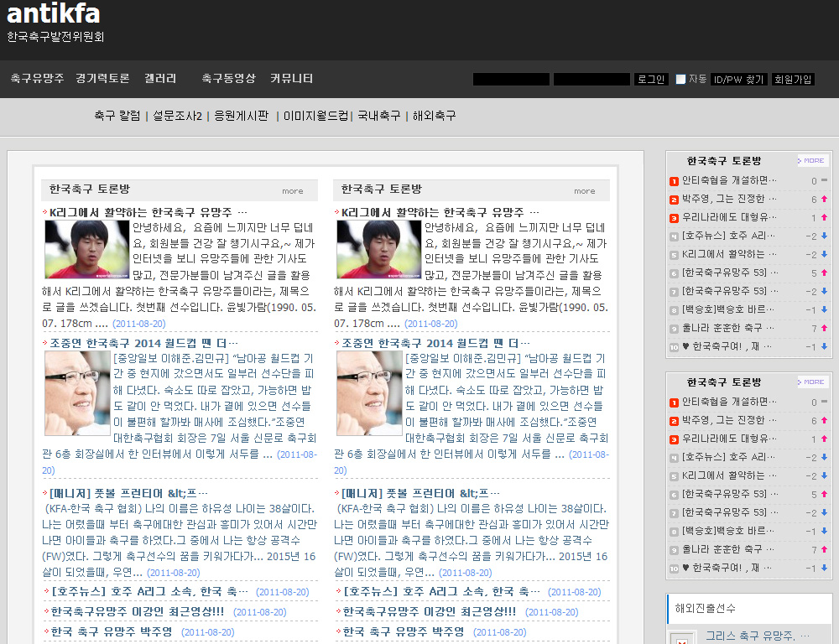
Task: Click blue down arrow beside [호주뉴스] in lower sidebar
Action: (824, 458)
